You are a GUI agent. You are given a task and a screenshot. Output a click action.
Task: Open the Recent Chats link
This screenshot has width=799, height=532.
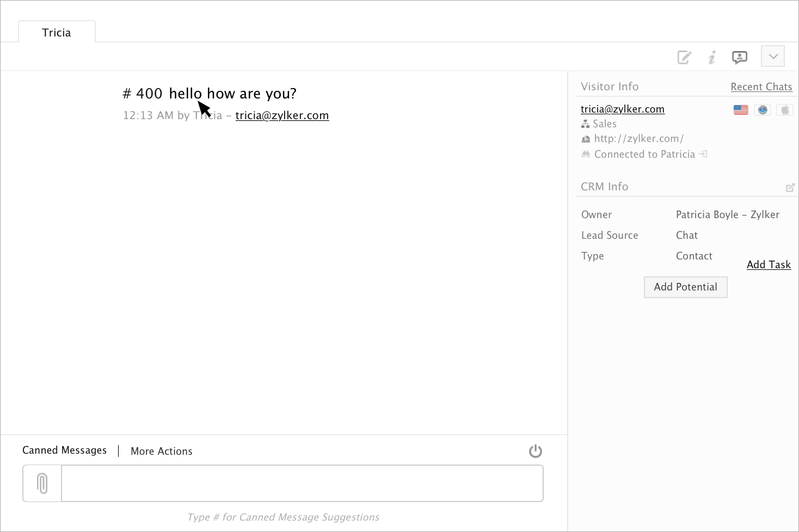pos(761,87)
